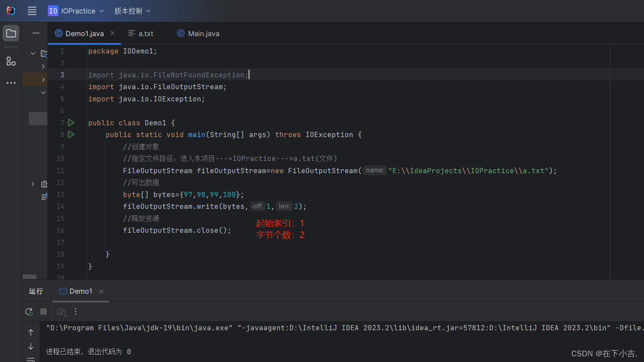Click the scratches icon in project tree
644x362 pixels.
point(44,196)
